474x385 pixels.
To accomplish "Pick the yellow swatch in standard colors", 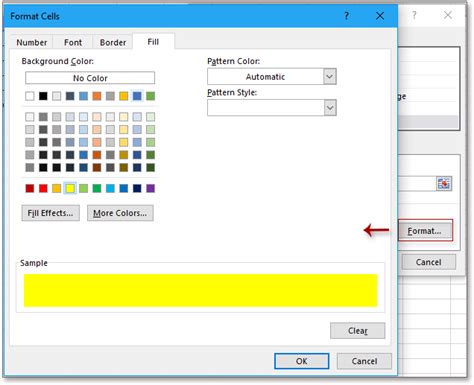I will click(x=70, y=188).
